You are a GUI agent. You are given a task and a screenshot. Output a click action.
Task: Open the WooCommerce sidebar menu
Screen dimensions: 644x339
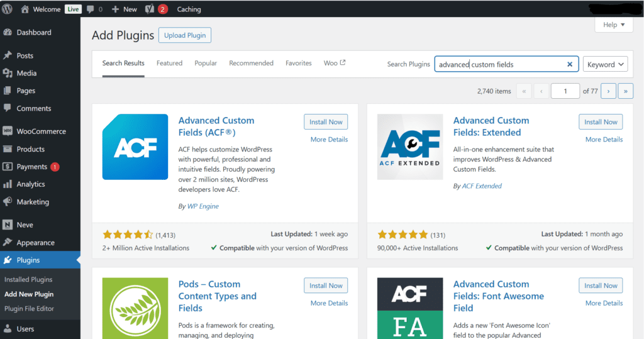click(40, 131)
